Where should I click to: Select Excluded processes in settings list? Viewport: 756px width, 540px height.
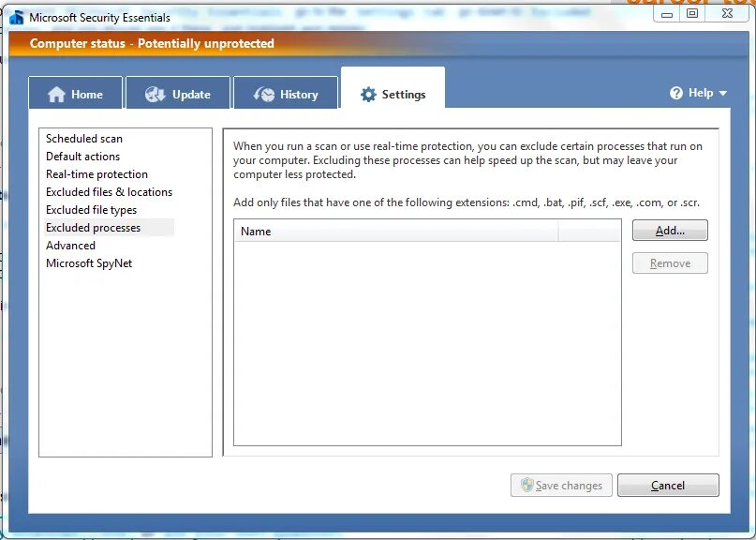click(109, 227)
